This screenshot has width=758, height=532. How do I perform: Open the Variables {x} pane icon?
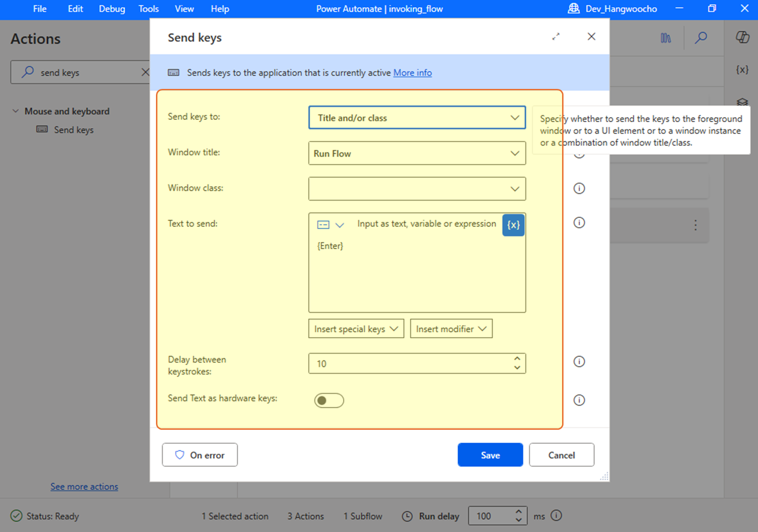(742, 69)
